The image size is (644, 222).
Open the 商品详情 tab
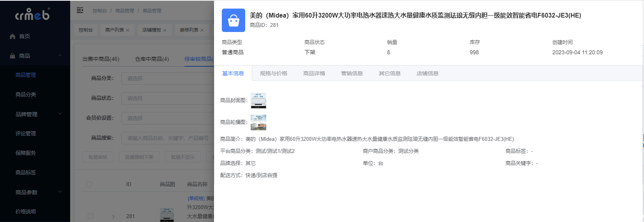[x=314, y=73]
